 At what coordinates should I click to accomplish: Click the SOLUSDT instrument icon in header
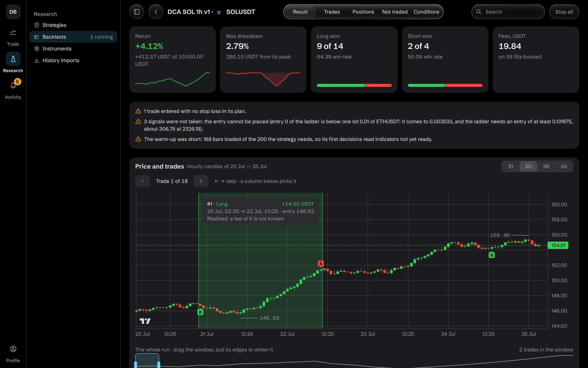[219, 12]
